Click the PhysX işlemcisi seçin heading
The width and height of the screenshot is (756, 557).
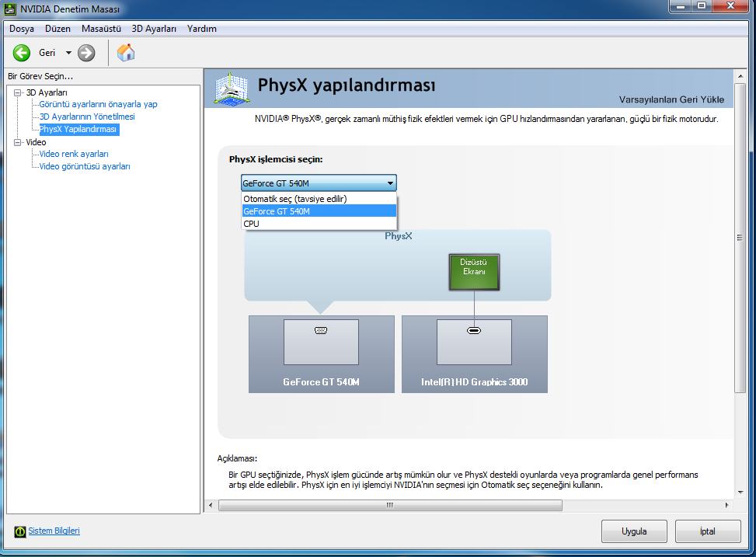click(276, 159)
